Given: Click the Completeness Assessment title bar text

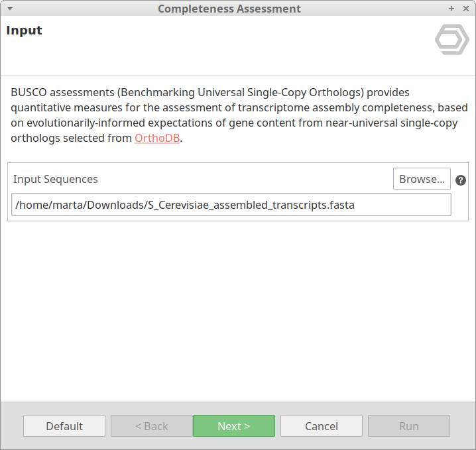Looking at the screenshot, I should (x=229, y=9).
